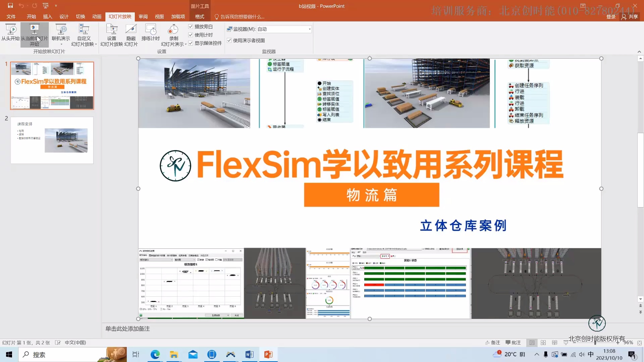
Task: Open 设置幻灯片放映 setup tool
Action: click(x=111, y=34)
